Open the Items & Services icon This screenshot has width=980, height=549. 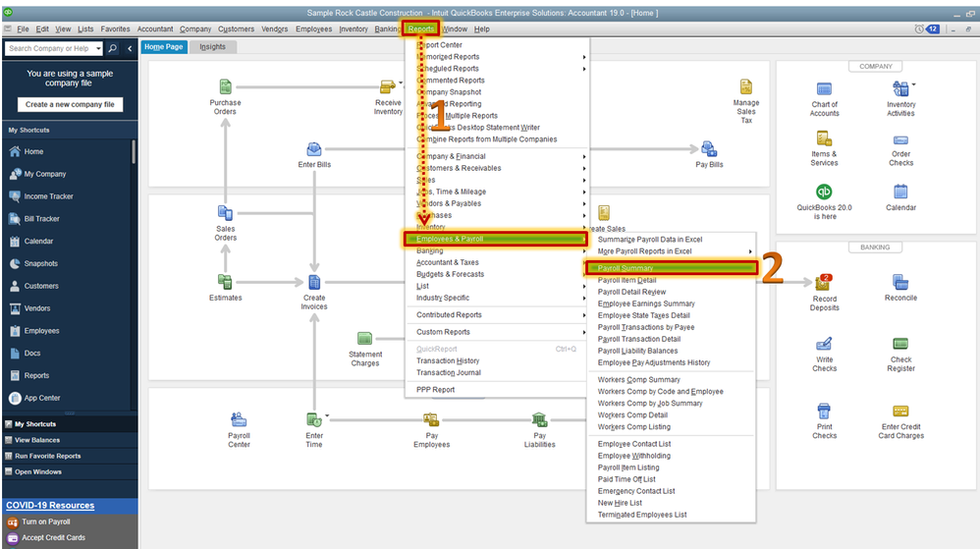(824, 138)
